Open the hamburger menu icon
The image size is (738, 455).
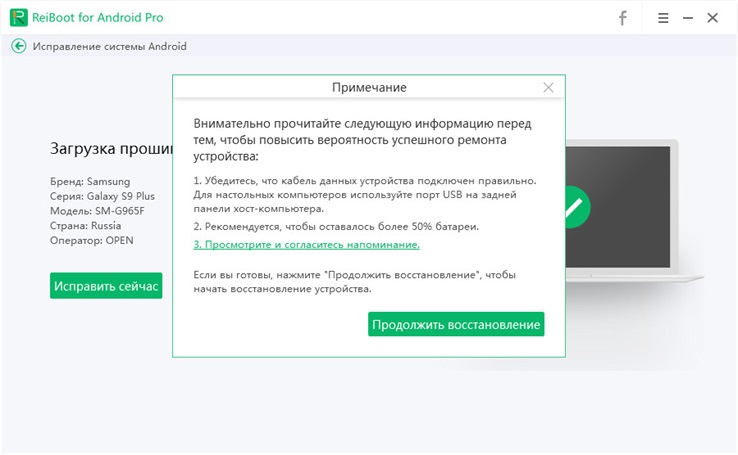point(663,18)
